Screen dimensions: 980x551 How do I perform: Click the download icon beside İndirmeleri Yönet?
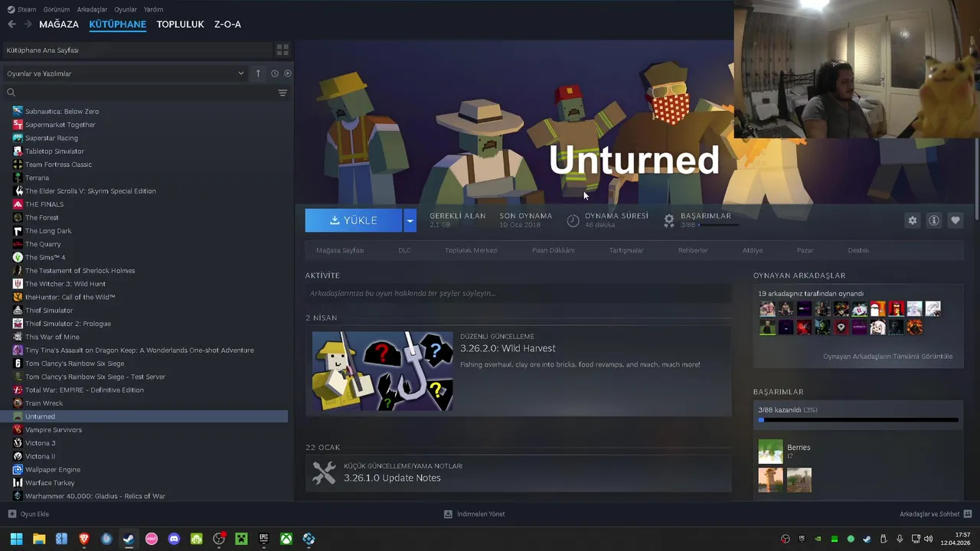point(448,514)
